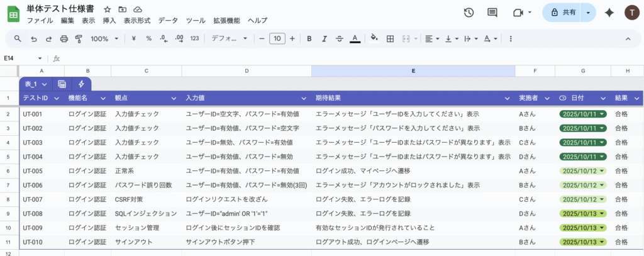Screen dimensions: 644x256
Task: Click the Gemini sparkle icon
Action: pyautogui.click(x=609, y=13)
